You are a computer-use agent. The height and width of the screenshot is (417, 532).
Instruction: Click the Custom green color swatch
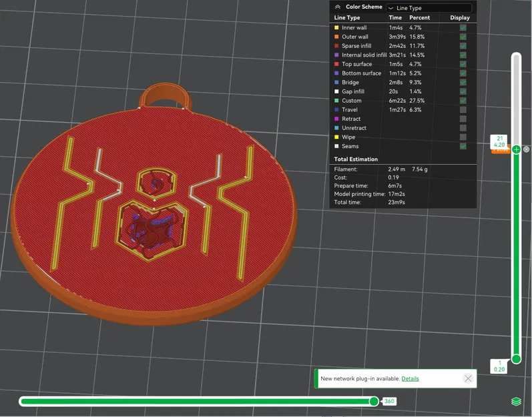(336, 101)
